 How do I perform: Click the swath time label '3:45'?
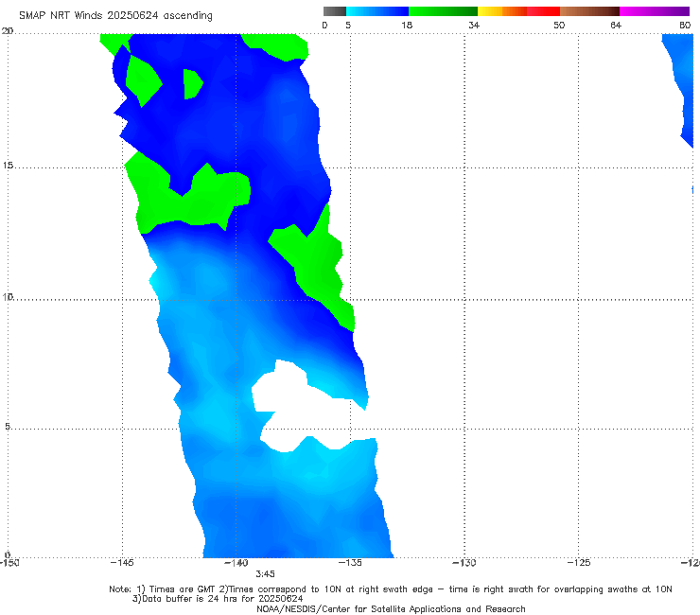pyautogui.click(x=265, y=574)
